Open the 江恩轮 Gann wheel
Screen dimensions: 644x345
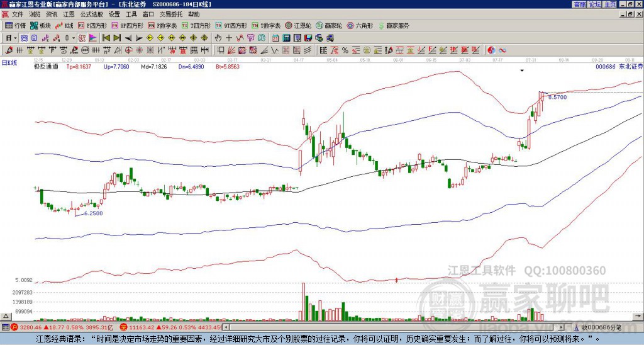[x=299, y=25]
